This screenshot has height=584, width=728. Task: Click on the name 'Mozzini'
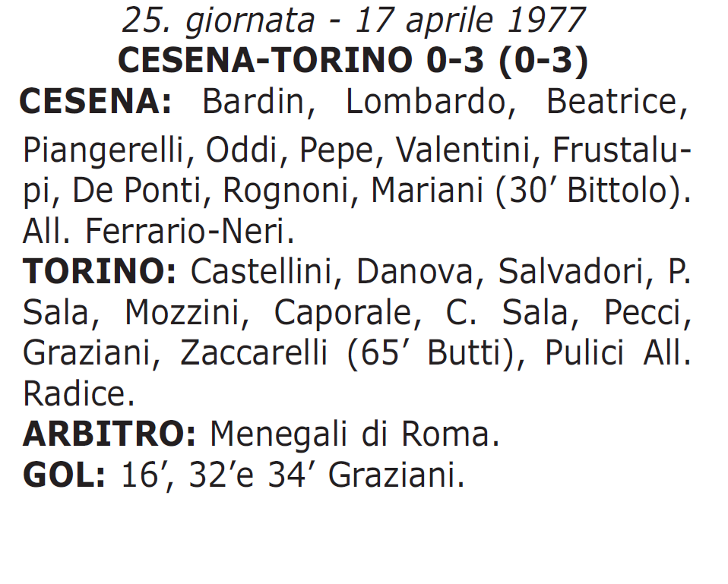(x=182, y=311)
